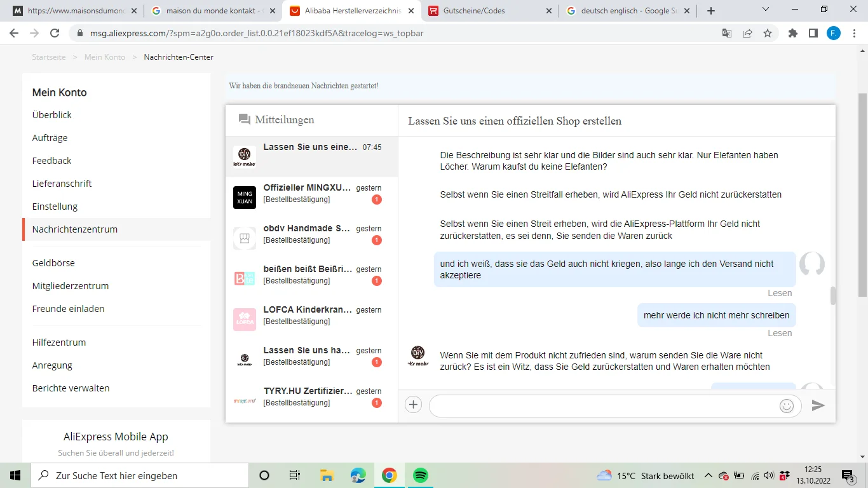
Task: Launch Spotify from the taskbar
Action: click(420, 475)
